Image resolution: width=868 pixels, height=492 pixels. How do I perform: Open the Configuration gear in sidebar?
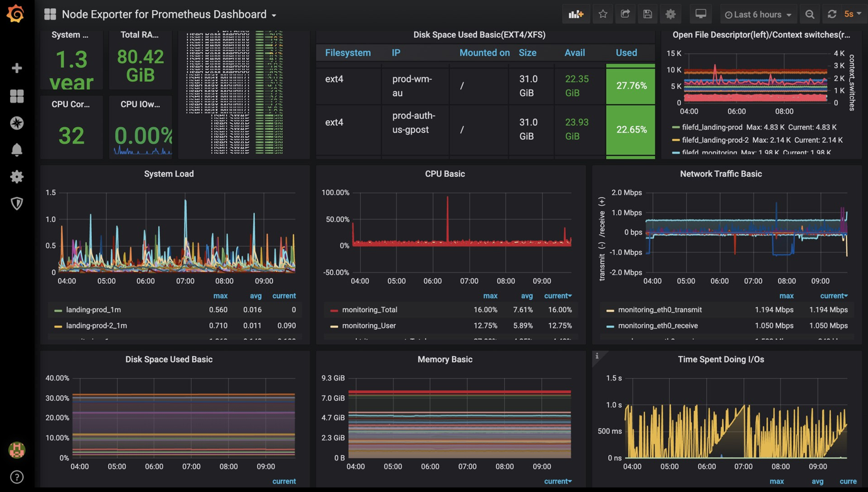click(x=17, y=177)
